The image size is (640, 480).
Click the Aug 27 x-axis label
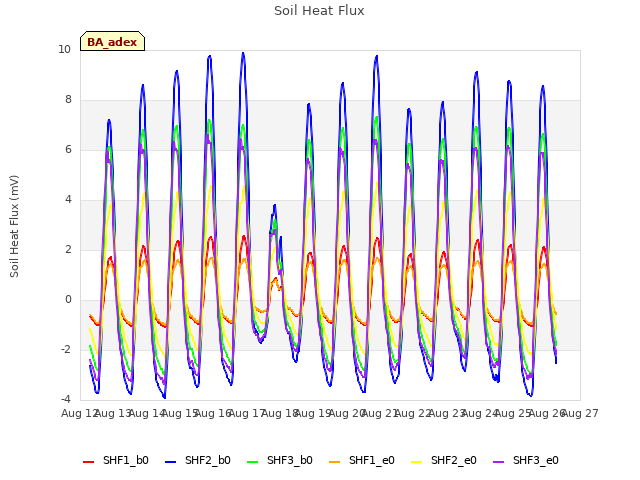[x=580, y=414]
